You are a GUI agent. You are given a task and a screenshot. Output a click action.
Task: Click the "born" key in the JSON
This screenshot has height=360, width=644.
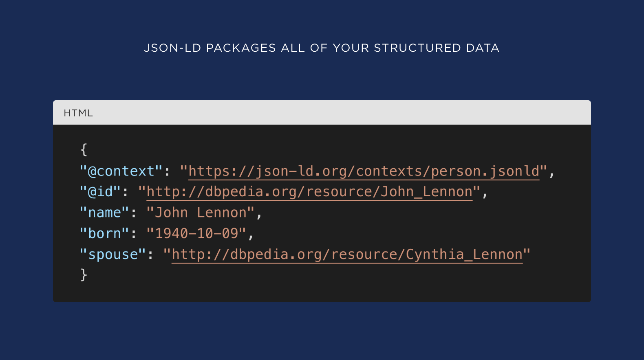(104, 233)
